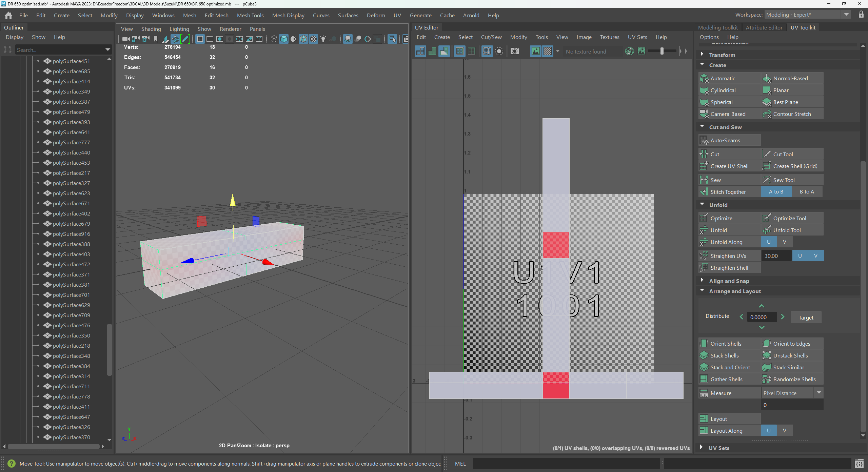The width and height of the screenshot is (868, 472).
Task: Click the Layout button
Action: coord(729,419)
